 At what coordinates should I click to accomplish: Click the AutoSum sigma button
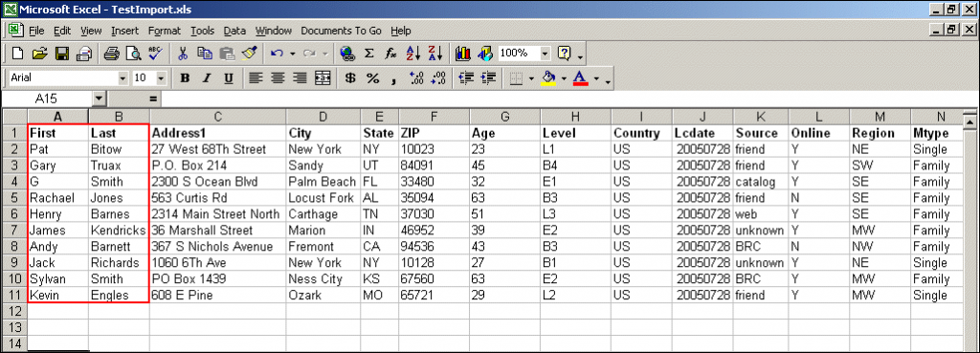pos(369,54)
